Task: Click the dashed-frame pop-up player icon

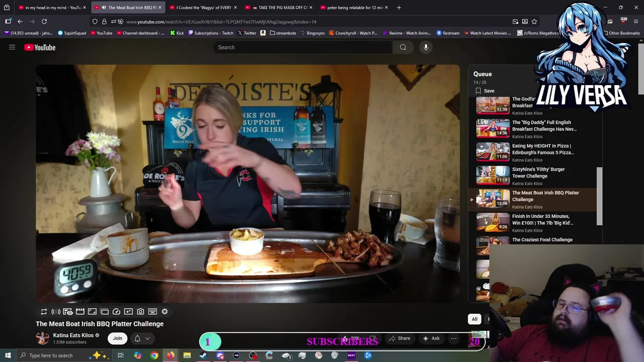Action: click(104, 312)
